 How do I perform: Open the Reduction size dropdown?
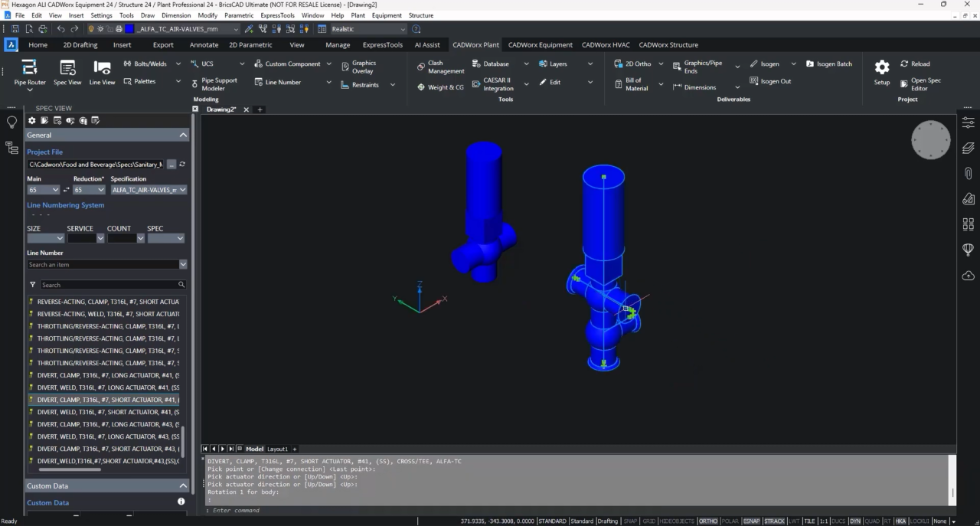(89, 190)
